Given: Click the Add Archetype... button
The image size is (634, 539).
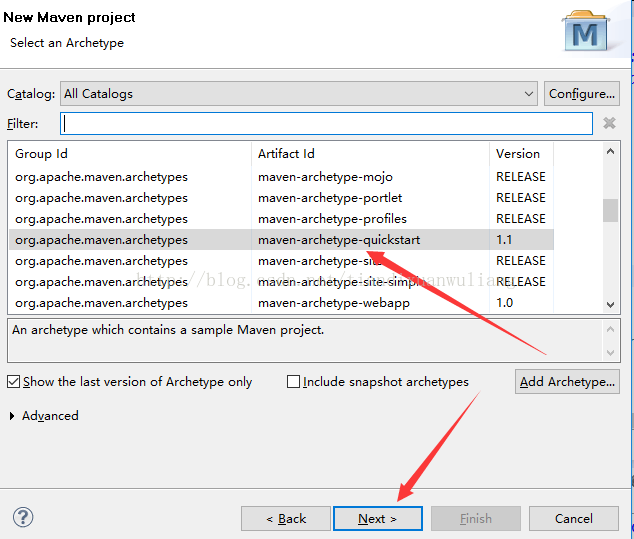Looking at the screenshot, I should 567,381.
